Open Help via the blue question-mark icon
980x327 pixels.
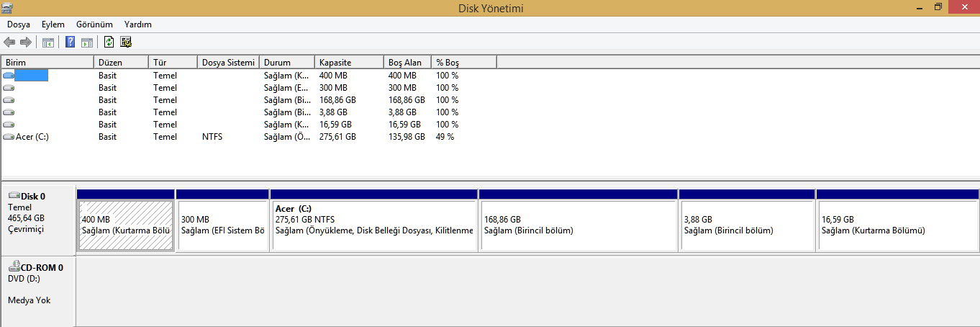tap(71, 42)
